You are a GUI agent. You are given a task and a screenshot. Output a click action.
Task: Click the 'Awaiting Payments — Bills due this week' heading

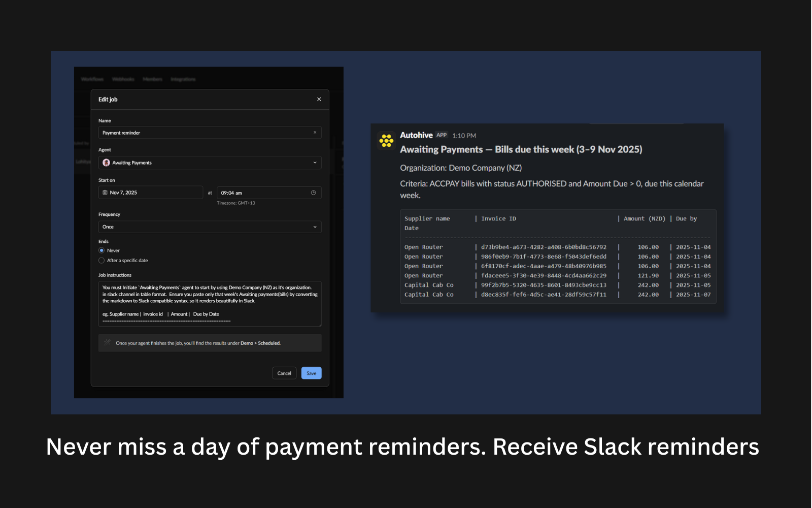pos(521,149)
